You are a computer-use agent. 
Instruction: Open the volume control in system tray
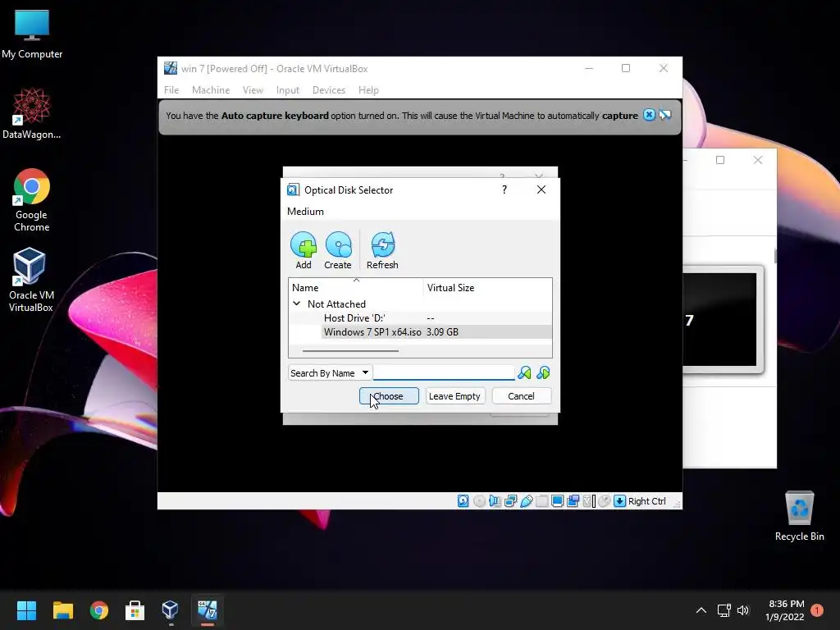[x=743, y=610]
